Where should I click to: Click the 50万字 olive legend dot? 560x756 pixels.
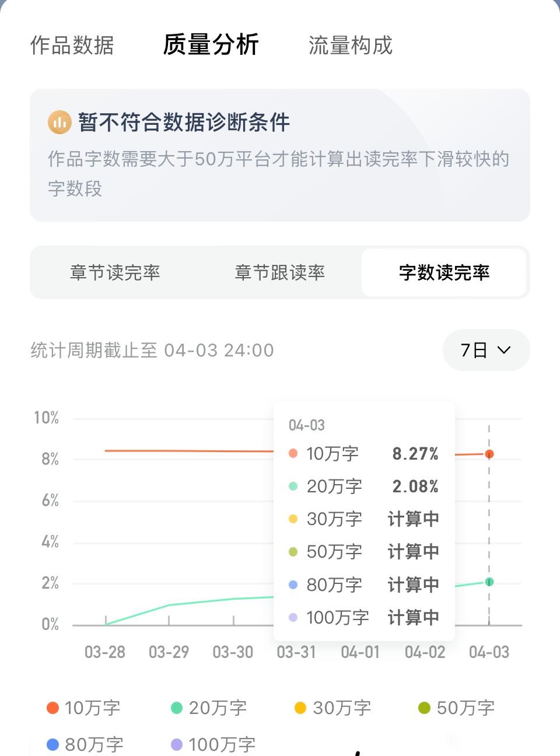coord(425,708)
